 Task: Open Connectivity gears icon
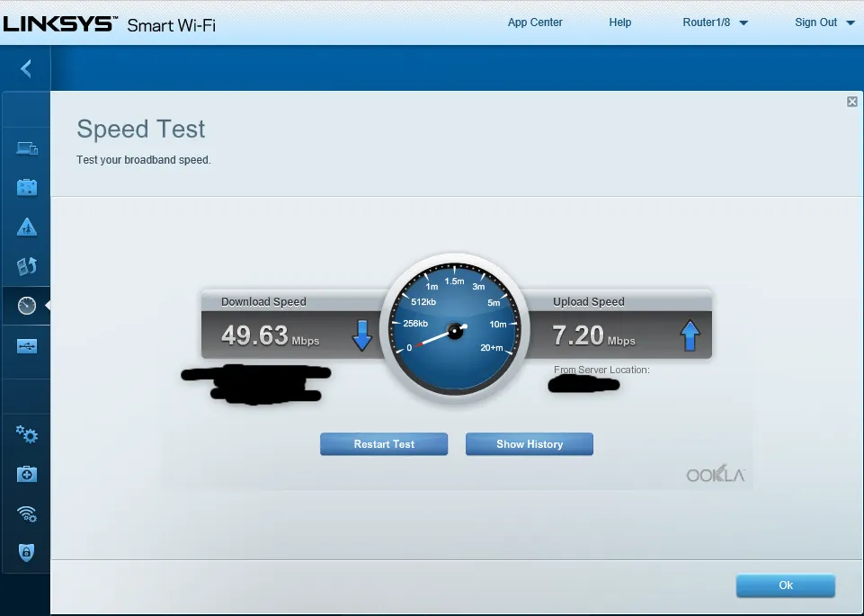pyautogui.click(x=26, y=434)
